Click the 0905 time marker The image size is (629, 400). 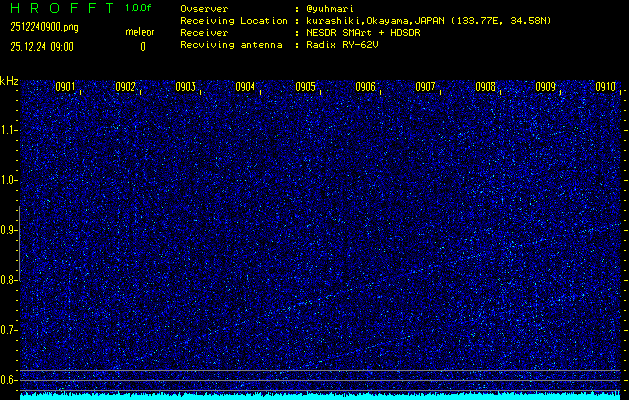tap(306, 87)
